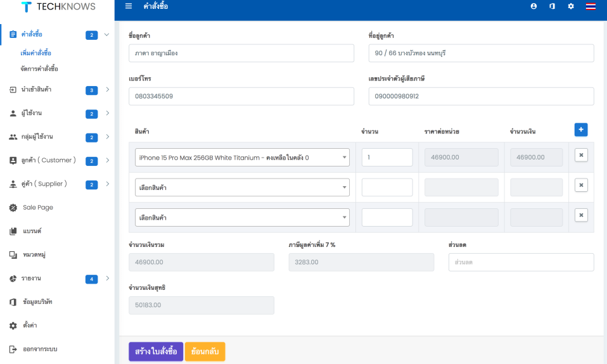The height and width of the screenshot is (364, 607).
Task: Click the คำสั่งซื้อ badge showing 2
Action: point(91,35)
